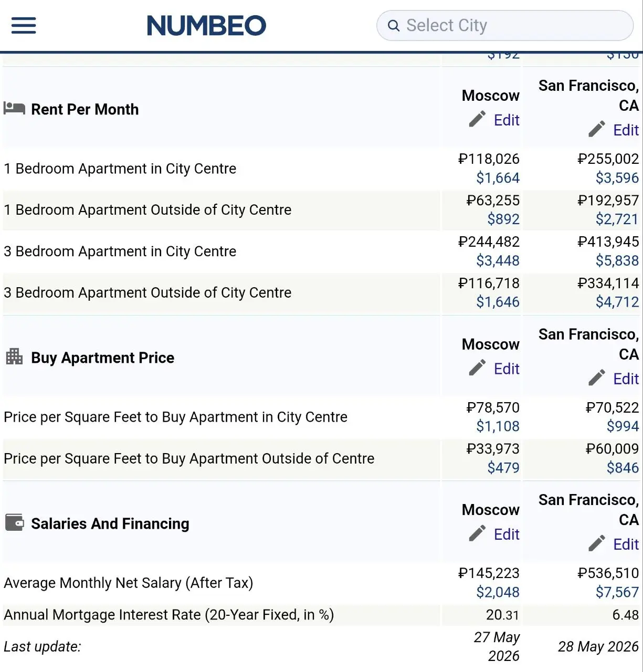Click 1 Bedroom Apartment in City Centre row
Image resolution: width=643 pixels, height=672 pixels.
point(321,169)
